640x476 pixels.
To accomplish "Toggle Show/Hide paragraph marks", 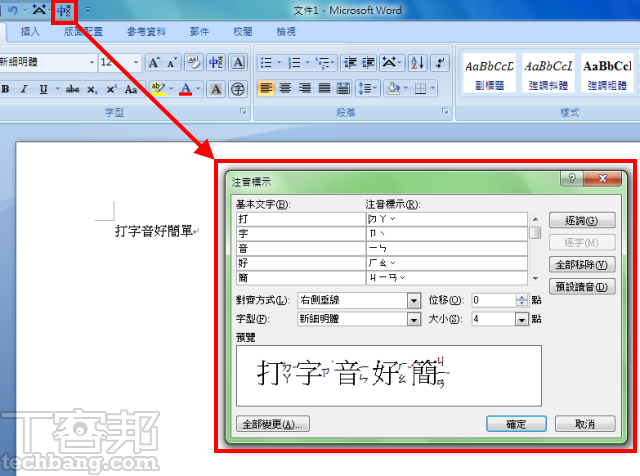I will tap(440, 63).
